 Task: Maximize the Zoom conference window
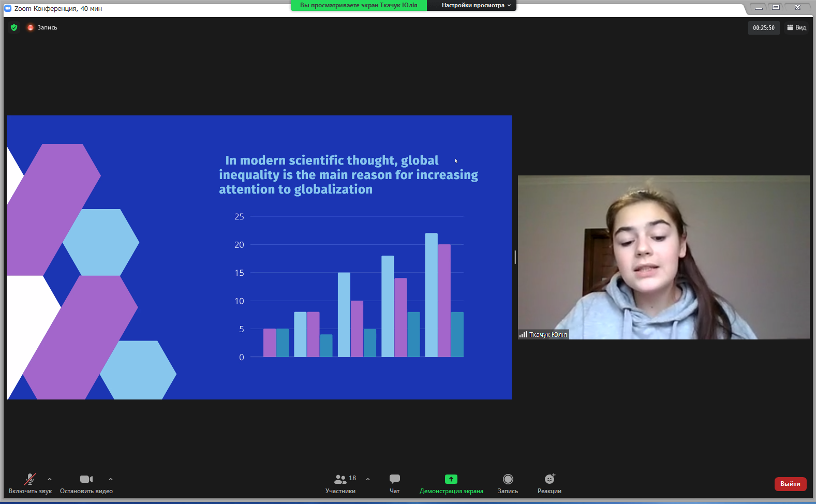[x=776, y=8]
